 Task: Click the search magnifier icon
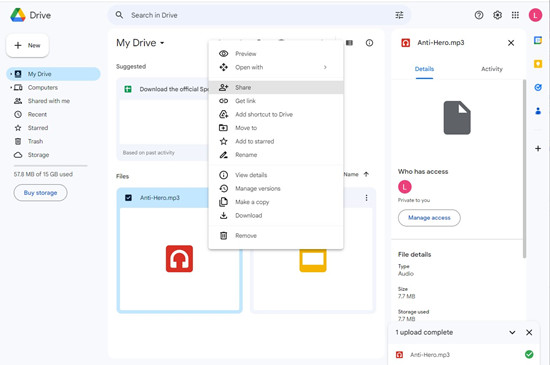(119, 15)
